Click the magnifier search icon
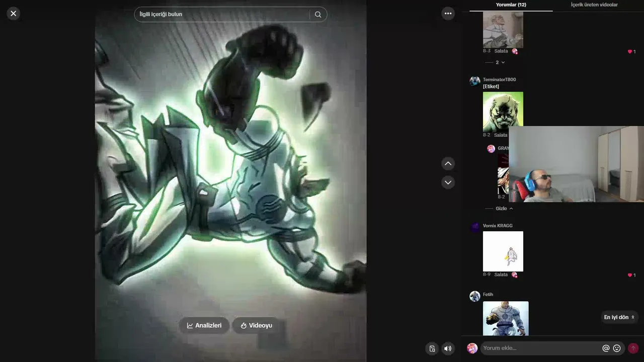Image resolution: width=644 pixels, height=362 pixels. tap(318, 15)
